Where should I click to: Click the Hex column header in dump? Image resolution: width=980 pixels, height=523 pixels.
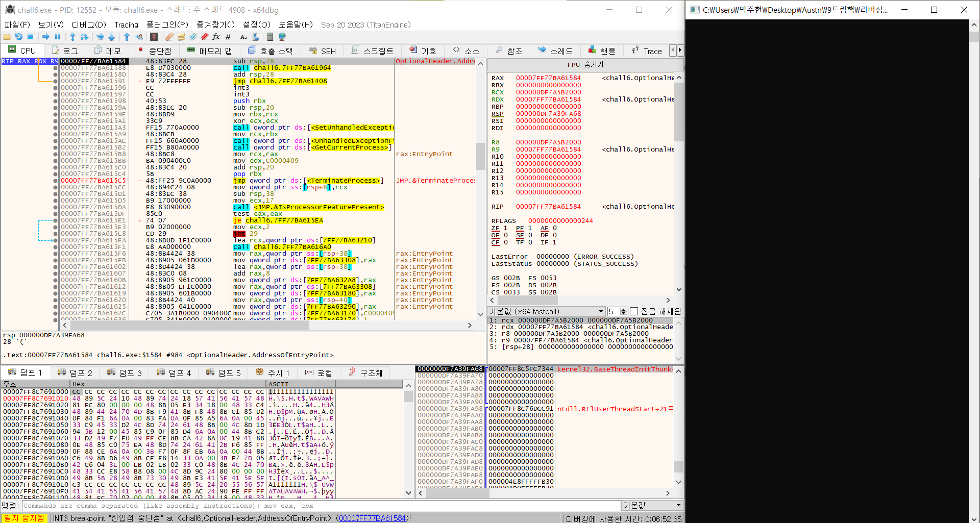pyautogui.click(x=168, y=384)
